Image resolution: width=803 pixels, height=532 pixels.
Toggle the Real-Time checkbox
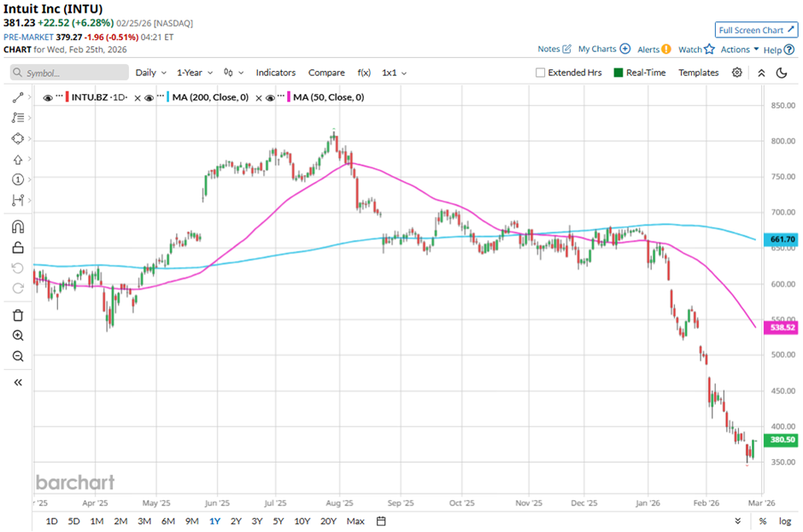coord(618,73)
